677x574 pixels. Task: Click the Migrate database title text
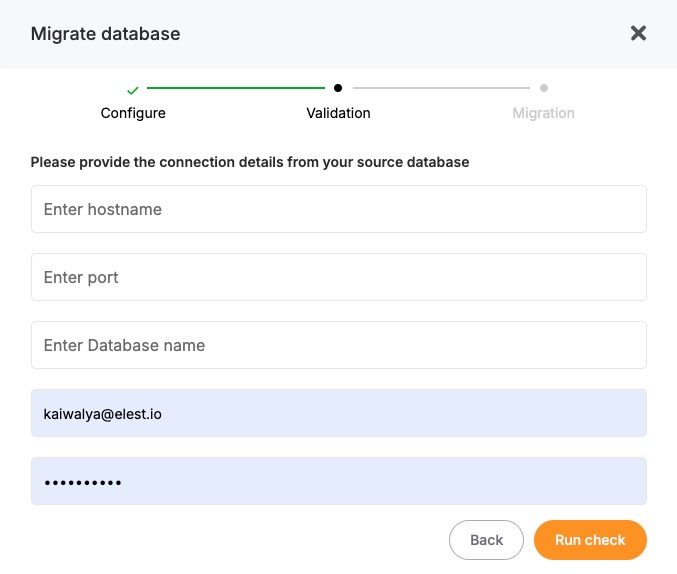pos(105,34)
